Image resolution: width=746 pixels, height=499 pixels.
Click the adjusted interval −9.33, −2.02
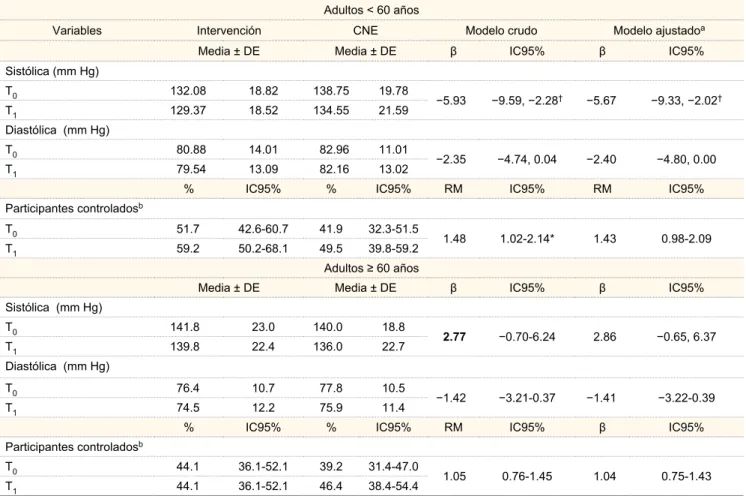pos(686,100)
